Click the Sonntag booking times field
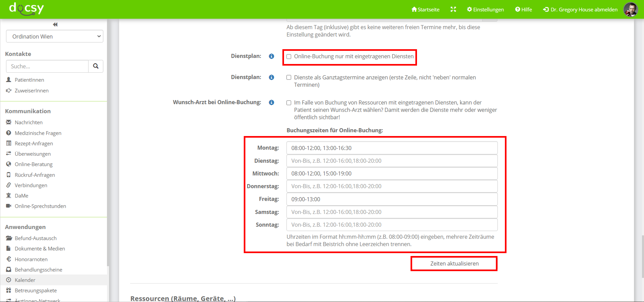 coord(392,225)
